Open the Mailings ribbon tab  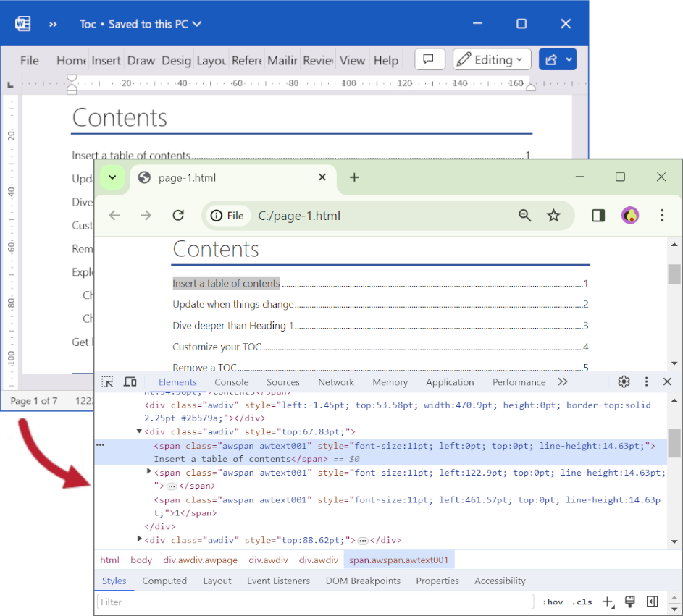[x=282, y=61]
